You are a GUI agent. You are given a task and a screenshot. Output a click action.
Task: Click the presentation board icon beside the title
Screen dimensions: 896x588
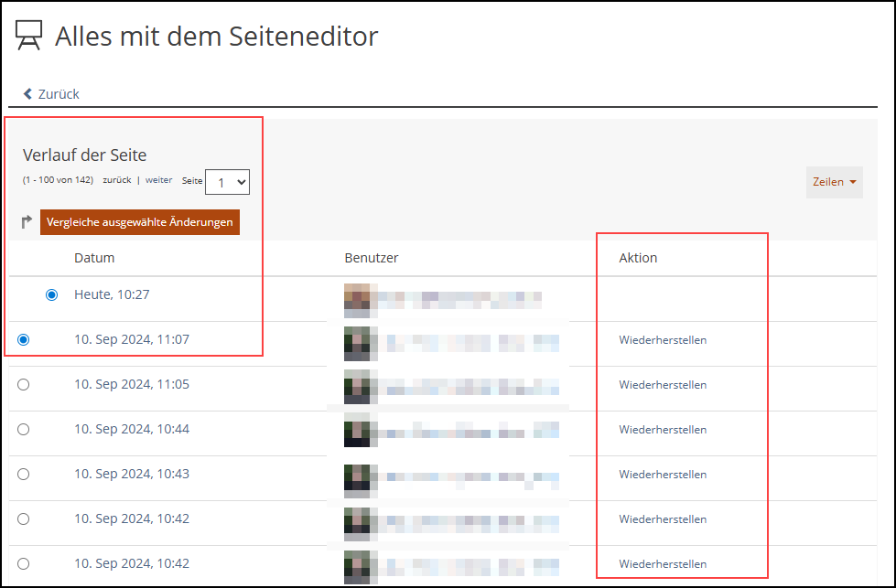tap(28, 37)
